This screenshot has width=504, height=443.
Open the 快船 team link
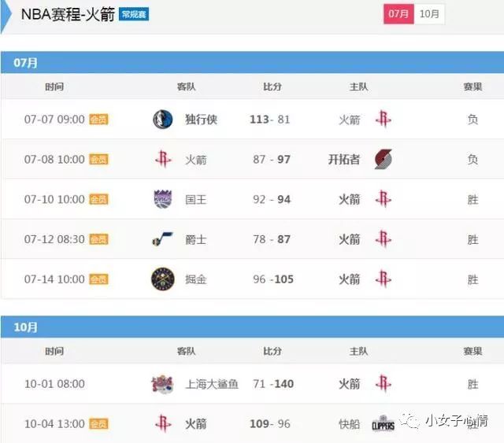(x=350, y=424)
